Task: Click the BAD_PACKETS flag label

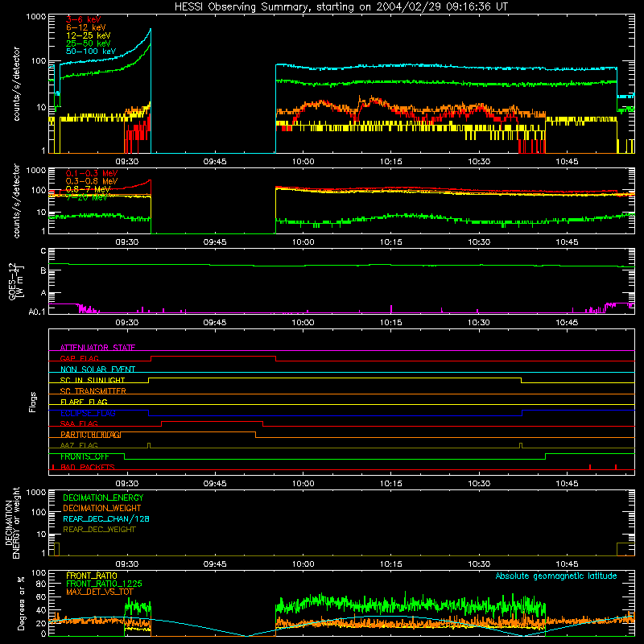Action: pyautogui.click(x=88, y=467)
